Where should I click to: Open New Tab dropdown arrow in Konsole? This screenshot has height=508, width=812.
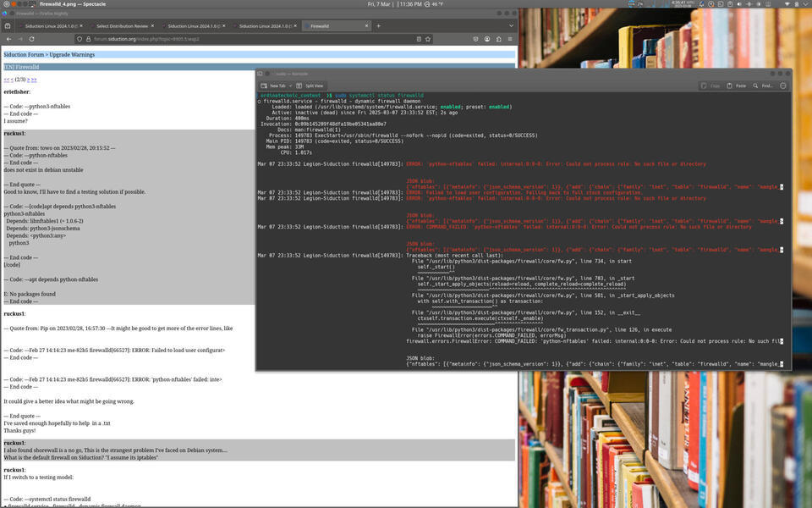290,86
